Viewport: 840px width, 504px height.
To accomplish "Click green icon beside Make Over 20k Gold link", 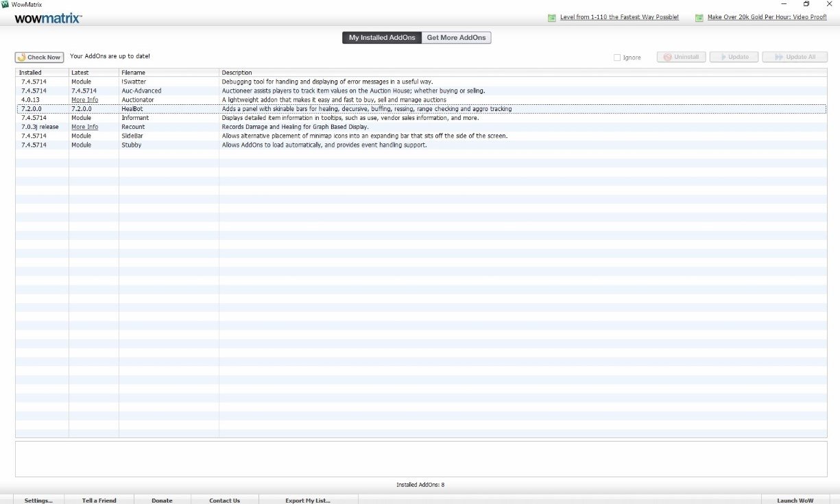I will click(699, 18).
